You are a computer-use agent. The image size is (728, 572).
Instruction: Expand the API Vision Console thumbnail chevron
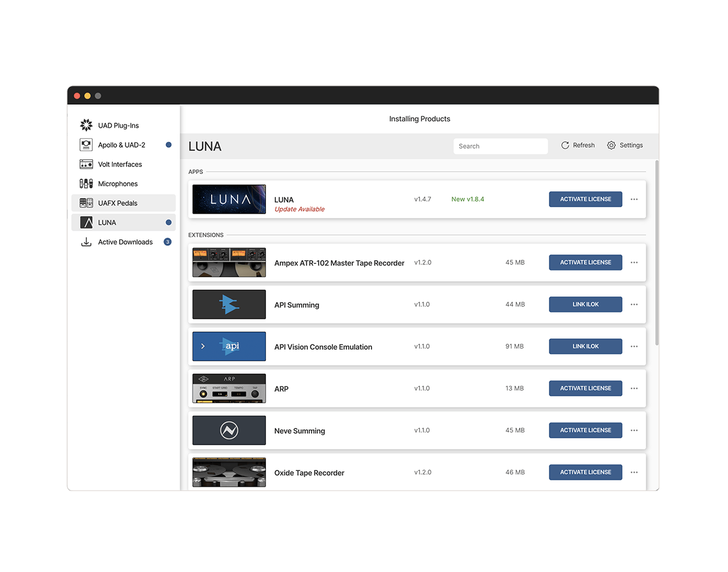203,347
